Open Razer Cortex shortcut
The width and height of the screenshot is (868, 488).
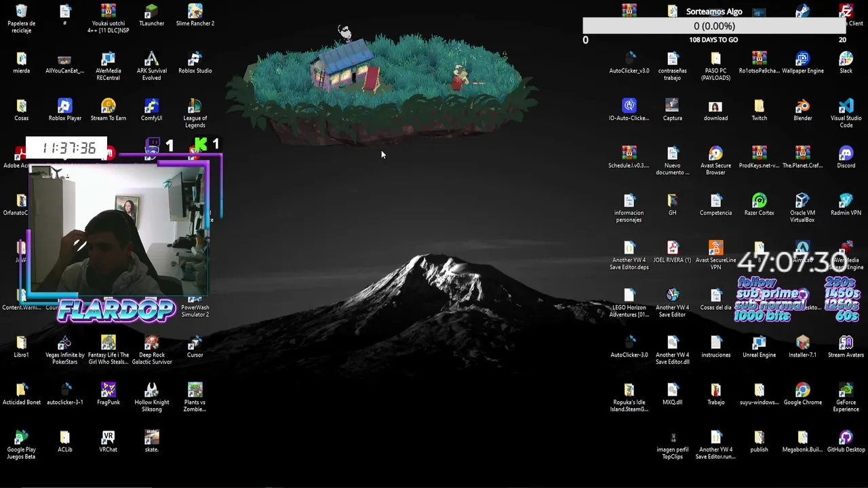759,201
